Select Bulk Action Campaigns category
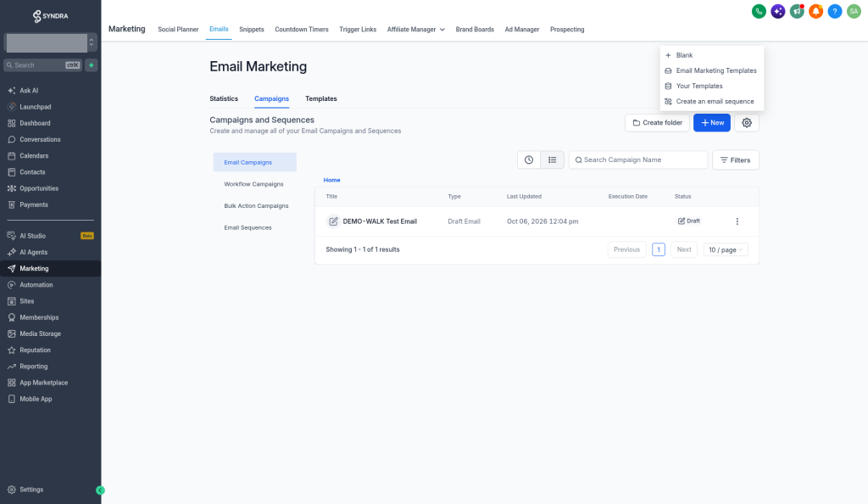 click(x=254, y=206)
